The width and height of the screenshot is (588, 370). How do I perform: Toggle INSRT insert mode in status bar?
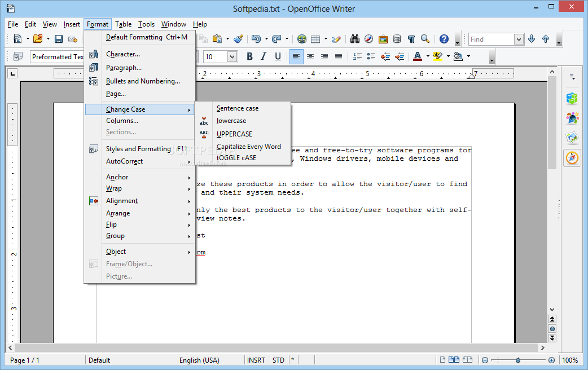tap(256, 360)
